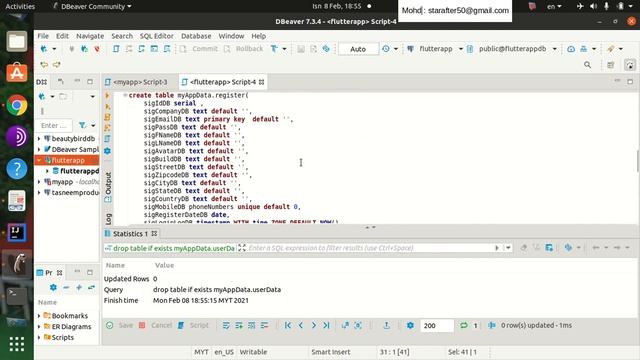Expand the flutterappdb database node

tap(47, 171)
